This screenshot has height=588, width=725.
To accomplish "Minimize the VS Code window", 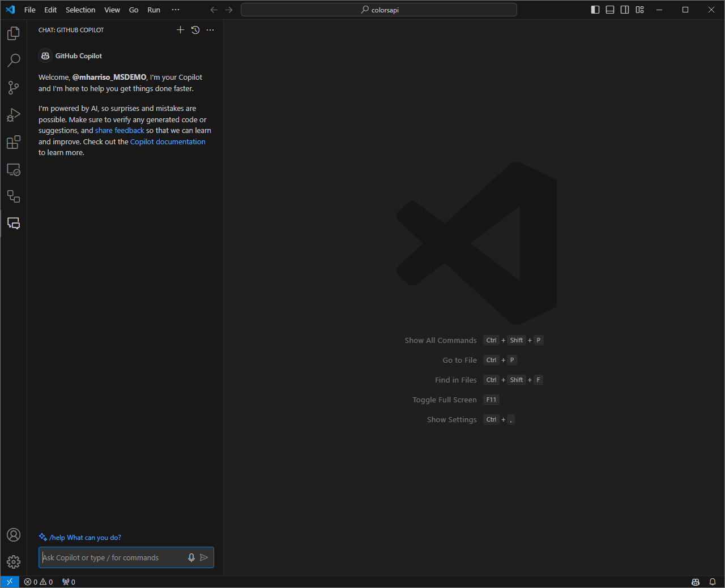I will 659,10.
